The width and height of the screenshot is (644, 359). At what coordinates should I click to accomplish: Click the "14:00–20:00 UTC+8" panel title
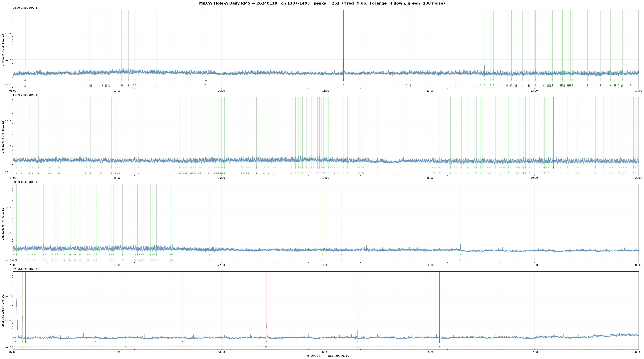[x=25, y=95]
